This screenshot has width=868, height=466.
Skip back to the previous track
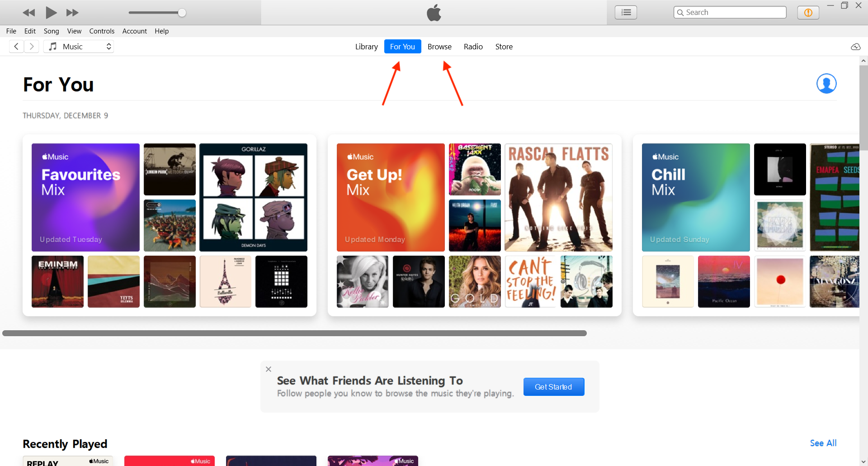click(x=29, y=13)
